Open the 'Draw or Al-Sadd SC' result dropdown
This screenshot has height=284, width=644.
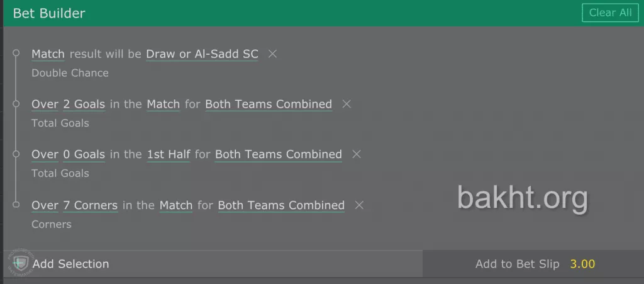tap(202, 54)
